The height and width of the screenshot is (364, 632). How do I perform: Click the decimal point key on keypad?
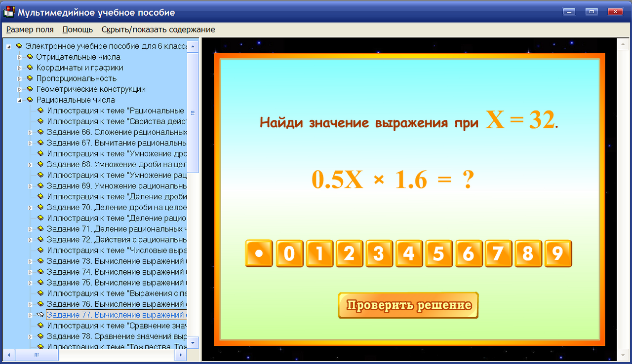(x=260, y=254)
